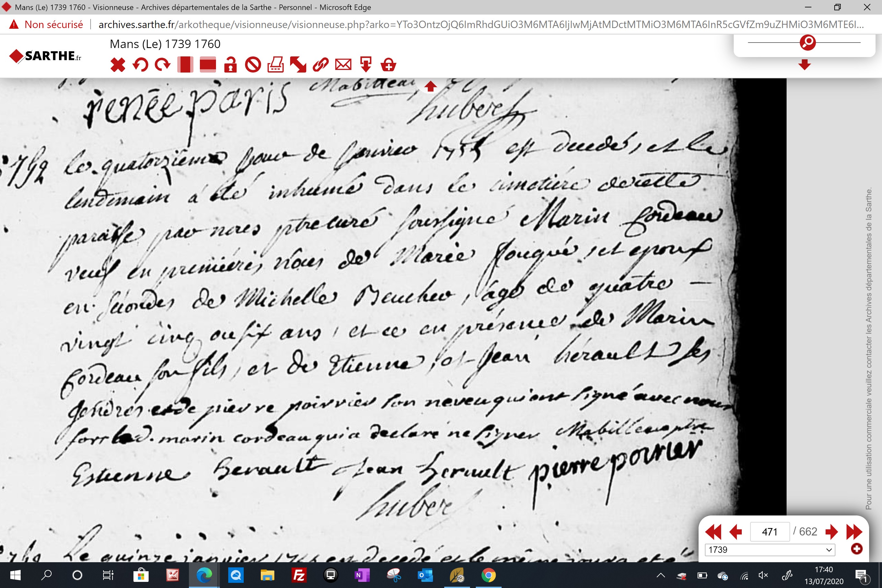Toggle fullscreen with the diagonal arrows icon
The width and height of the screenshot is (882, 588).
click(x=298, y=65)
